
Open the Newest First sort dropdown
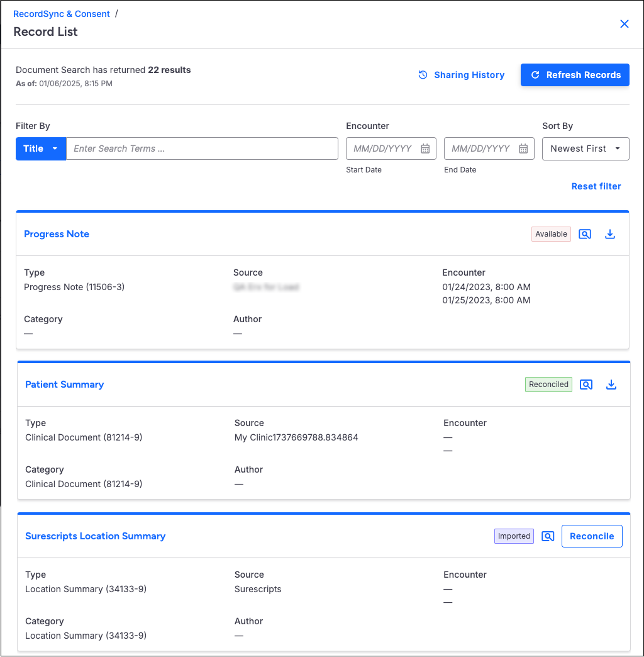click(x=585, y=149)
